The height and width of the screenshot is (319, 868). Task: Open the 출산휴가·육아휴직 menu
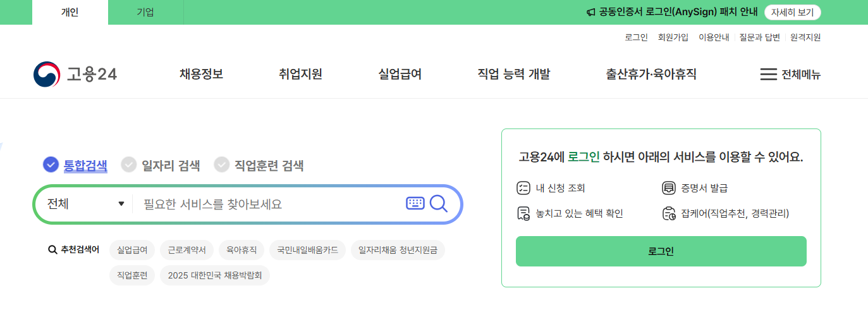pos(651,75)
